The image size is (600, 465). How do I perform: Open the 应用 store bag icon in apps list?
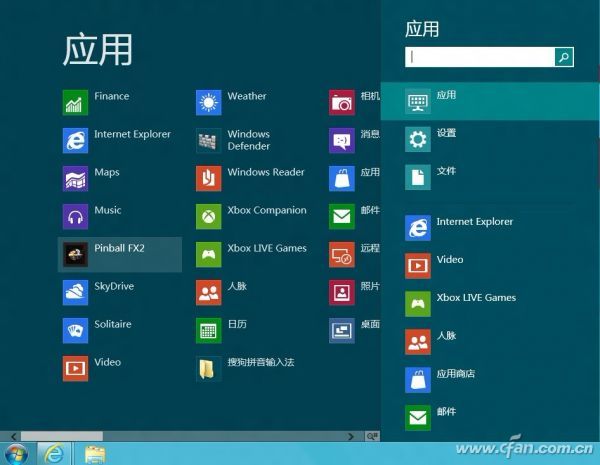(x=342, y=178)
